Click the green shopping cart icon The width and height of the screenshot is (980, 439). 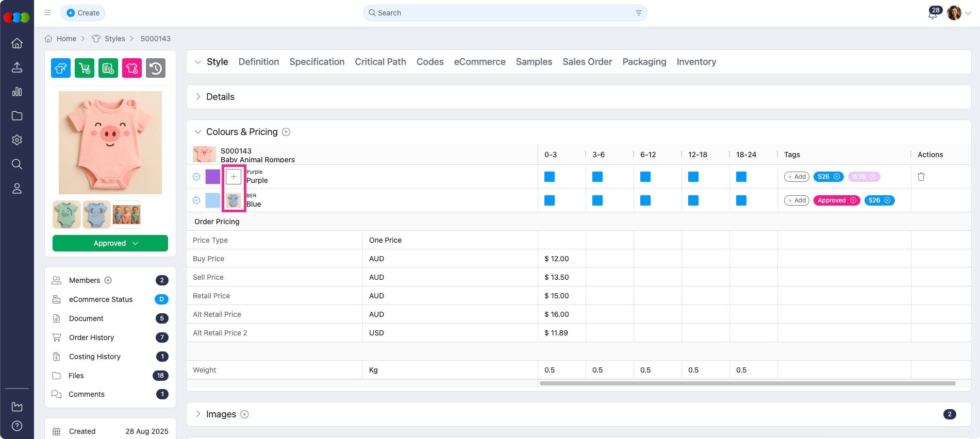(x=85, y=68)
